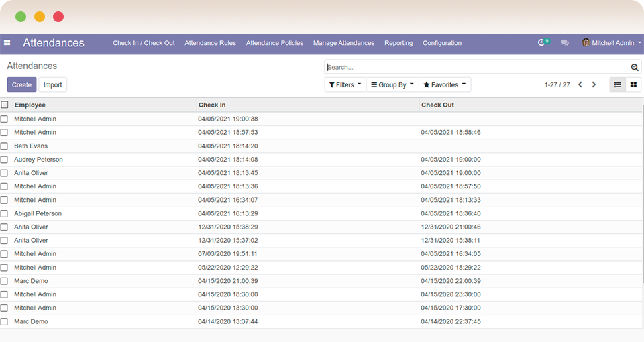Check the Audrey Peterson row
644x342 pixels.
tap(4, 160)
